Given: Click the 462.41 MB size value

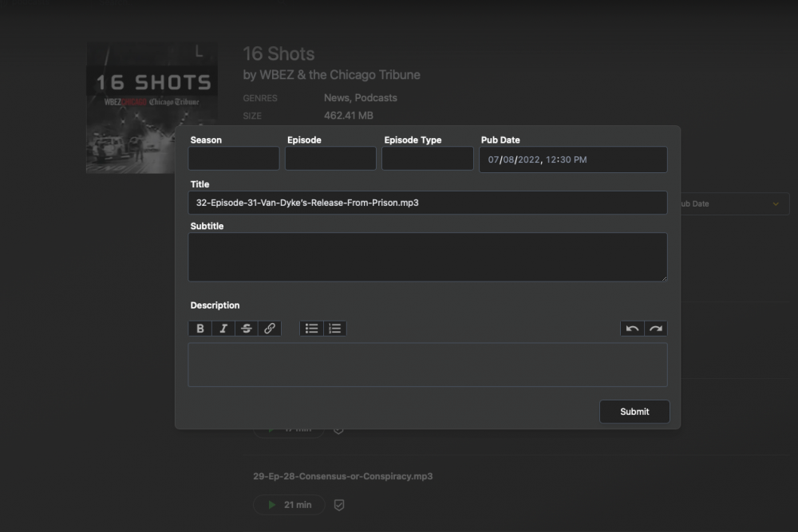Looking at the screenshot, I should pyautogui.click(x=349, y=116).
